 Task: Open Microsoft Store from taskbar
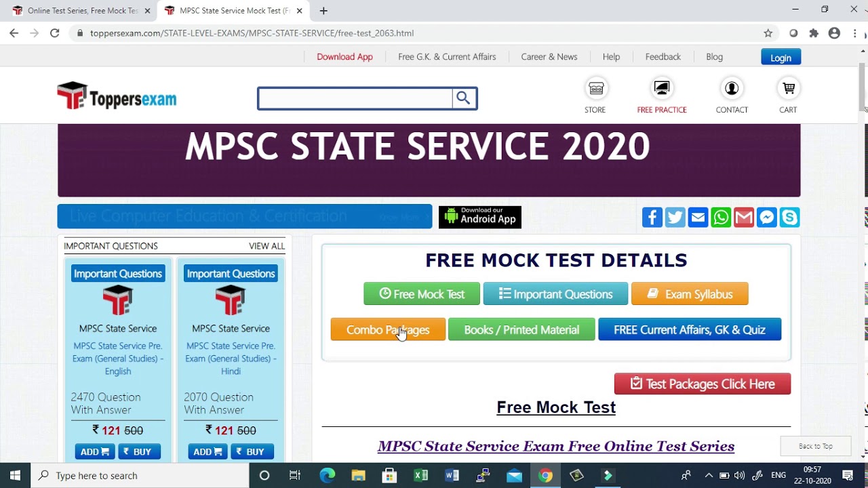point(389,476)
